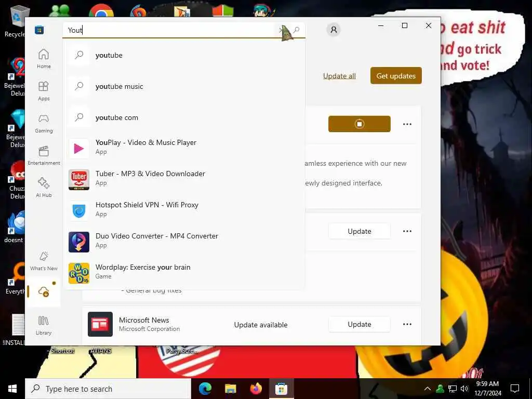Click the Microsoft News app icon
The height and width of the screenshot is (399, 532).
click(100, 324)
